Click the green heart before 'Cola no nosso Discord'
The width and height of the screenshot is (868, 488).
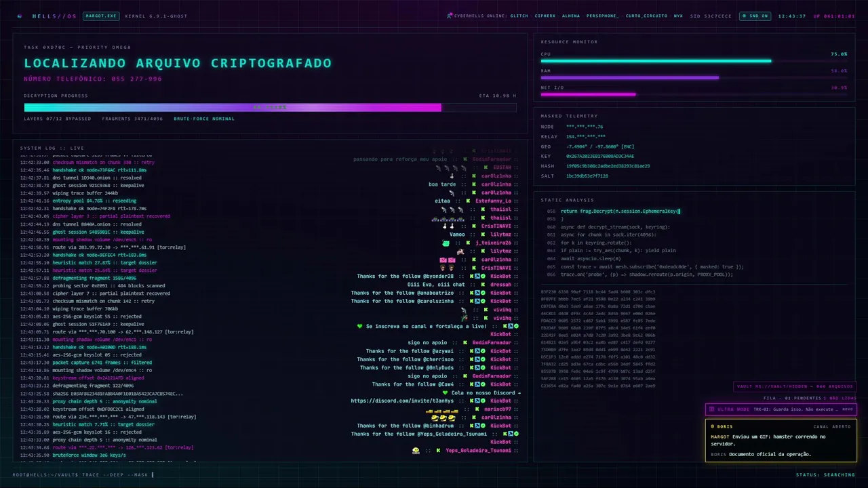[x=445, y=392]
